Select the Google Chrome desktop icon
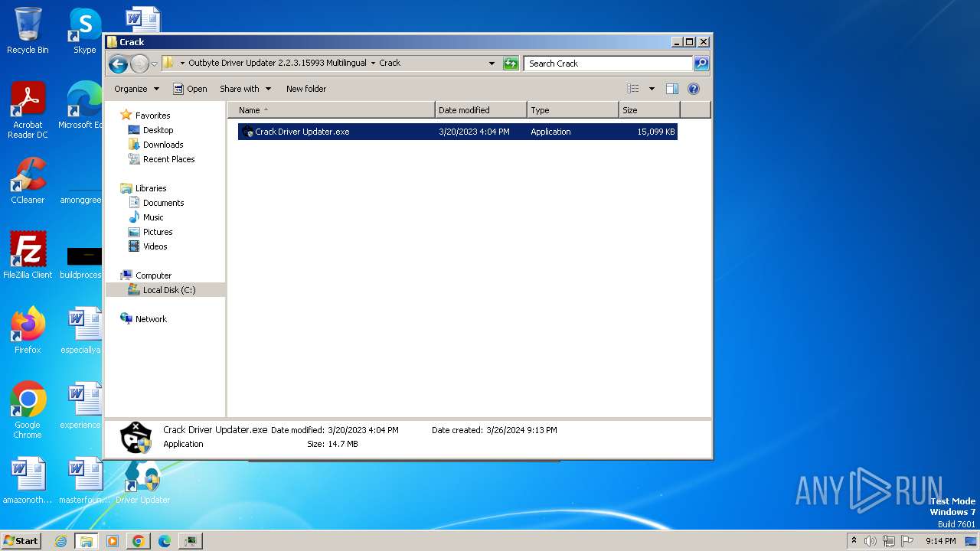 point(28,410)
